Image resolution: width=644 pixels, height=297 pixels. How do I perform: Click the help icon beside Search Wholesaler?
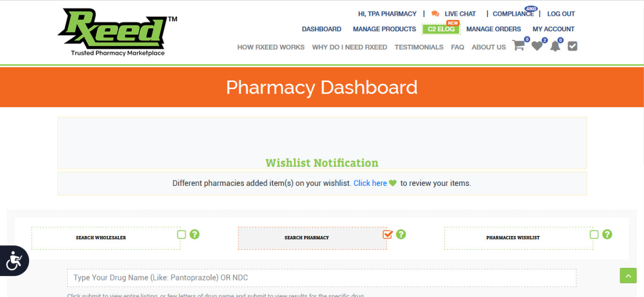pos(194,235)
